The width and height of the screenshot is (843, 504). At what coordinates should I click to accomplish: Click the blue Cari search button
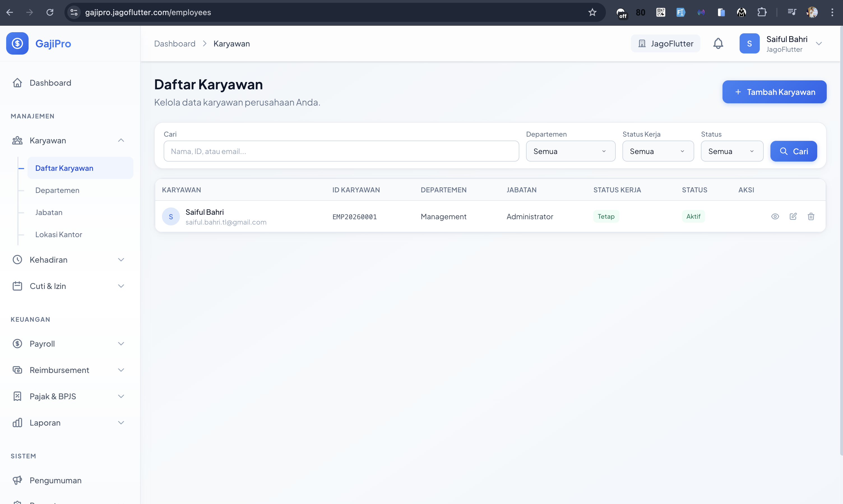pos(793,151)
